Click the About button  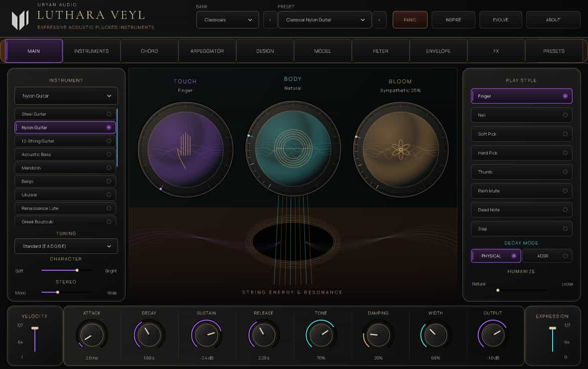[x=553, y=20]
